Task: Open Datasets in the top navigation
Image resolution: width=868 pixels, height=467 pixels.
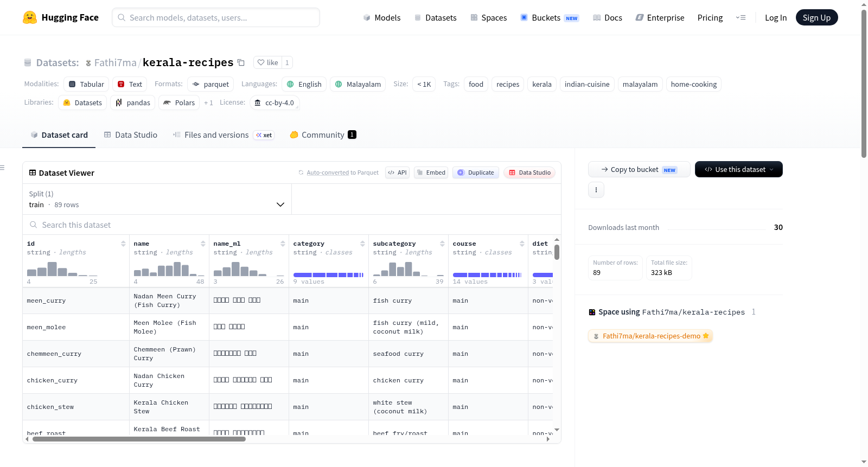Action: pyautogui.click(x=435, y=18)
